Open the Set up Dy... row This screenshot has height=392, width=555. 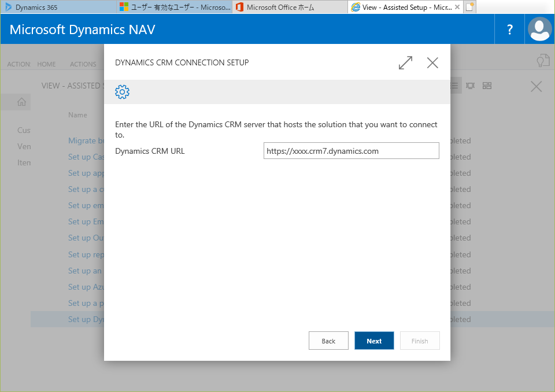point(86,319)
